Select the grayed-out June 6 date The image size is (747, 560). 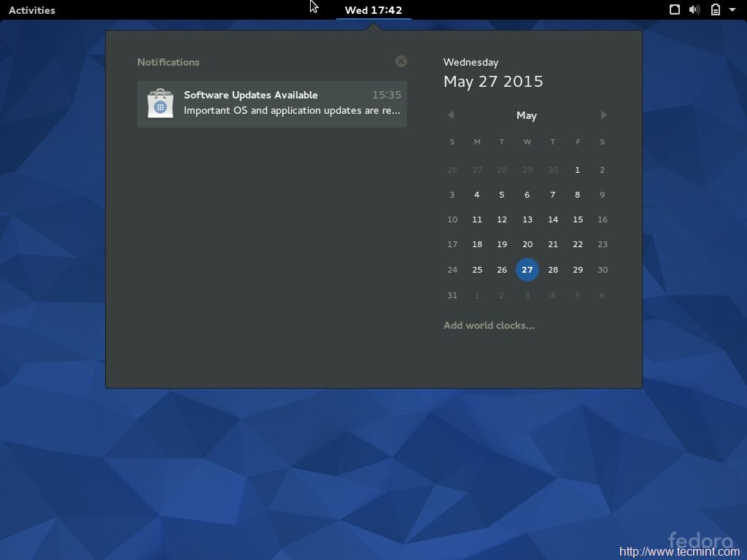click(603, 295)
